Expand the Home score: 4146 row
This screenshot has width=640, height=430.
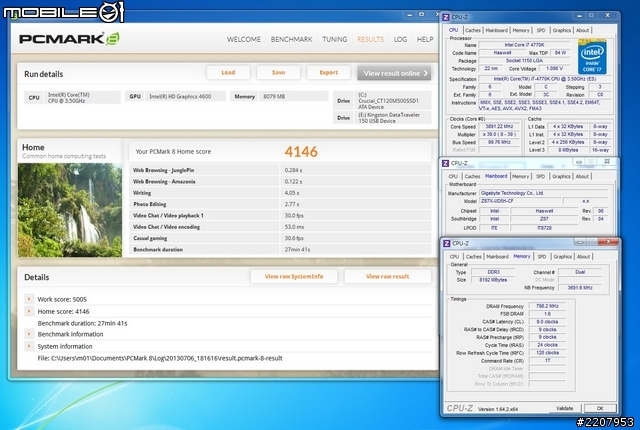[x=29, y=311]
